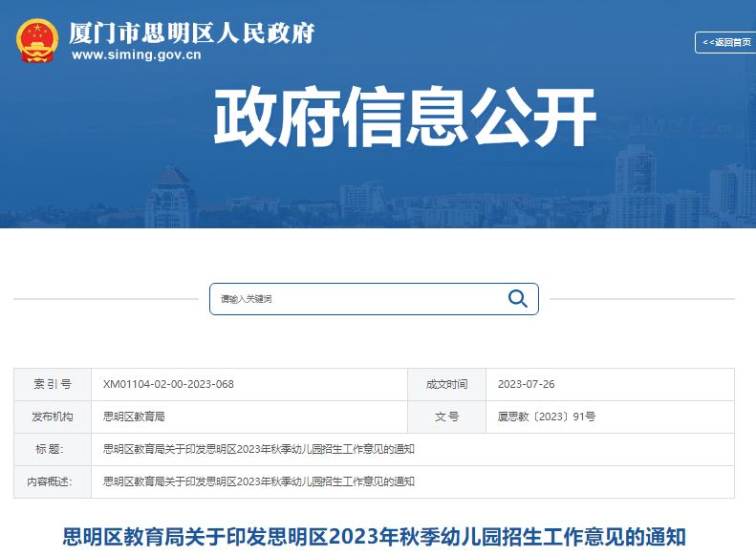This screenshot has height=556, width=756.
Task: Click the 文号 label cell
Action: tap(447, 417)
